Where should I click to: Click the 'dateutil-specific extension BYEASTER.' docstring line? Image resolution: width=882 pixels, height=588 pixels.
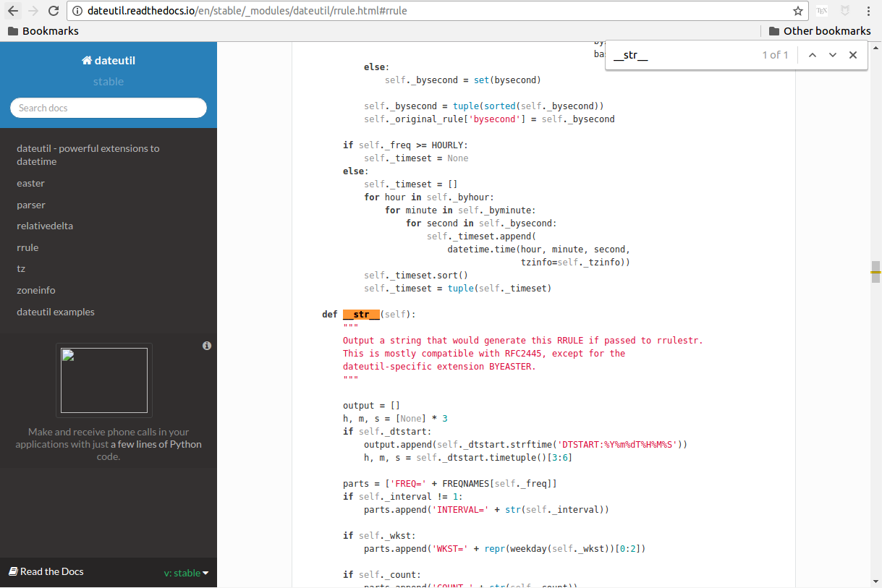pos(439,367)
